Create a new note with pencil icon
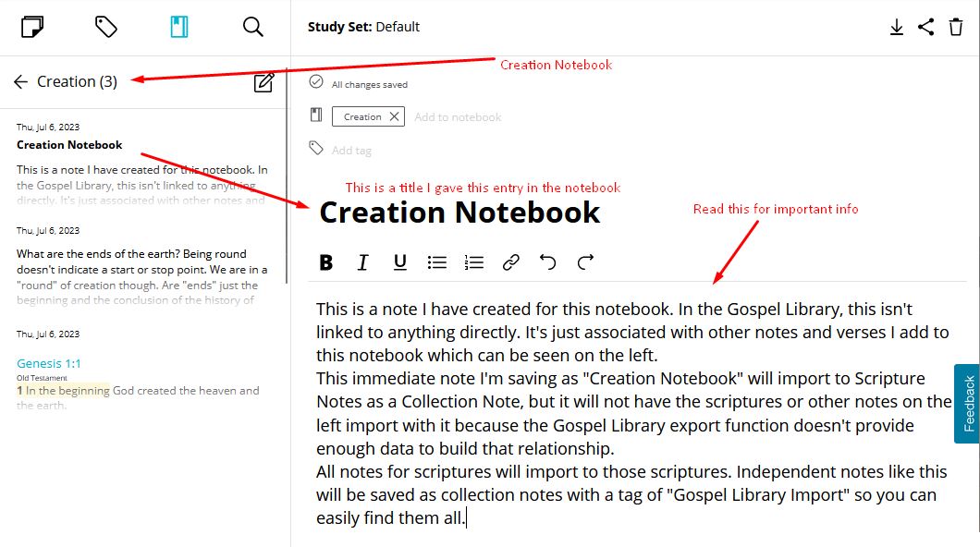 263,83
